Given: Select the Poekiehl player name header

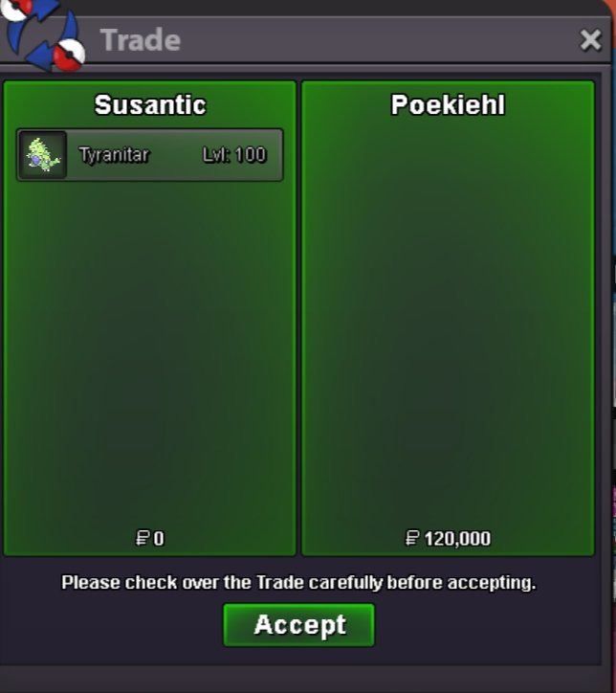Looking at the screenshot, I should (x=448, y=105).
